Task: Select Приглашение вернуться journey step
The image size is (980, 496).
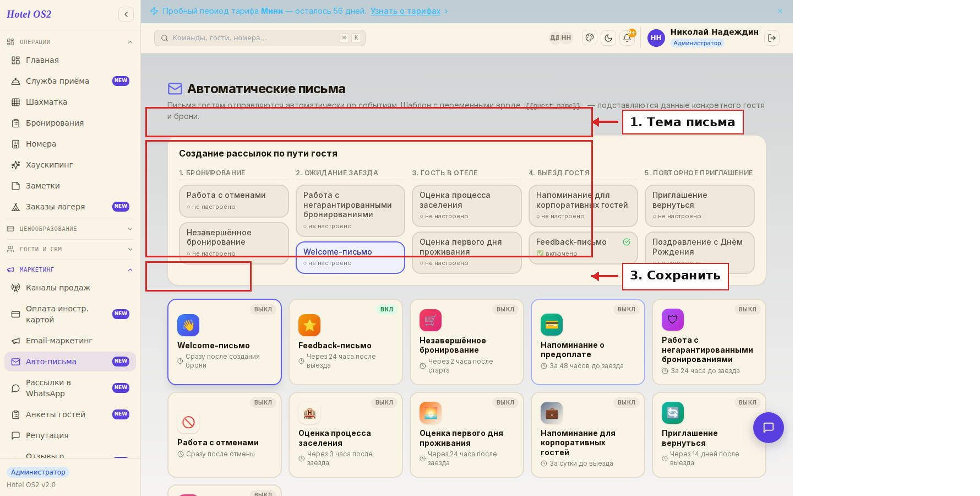Action: (x=700, y=206)
